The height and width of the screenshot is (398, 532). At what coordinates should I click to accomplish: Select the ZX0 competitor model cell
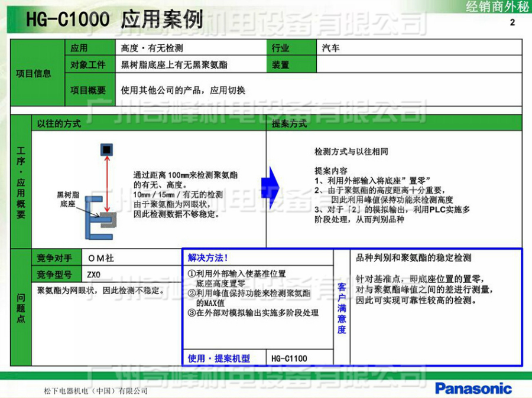pos(93,275)
